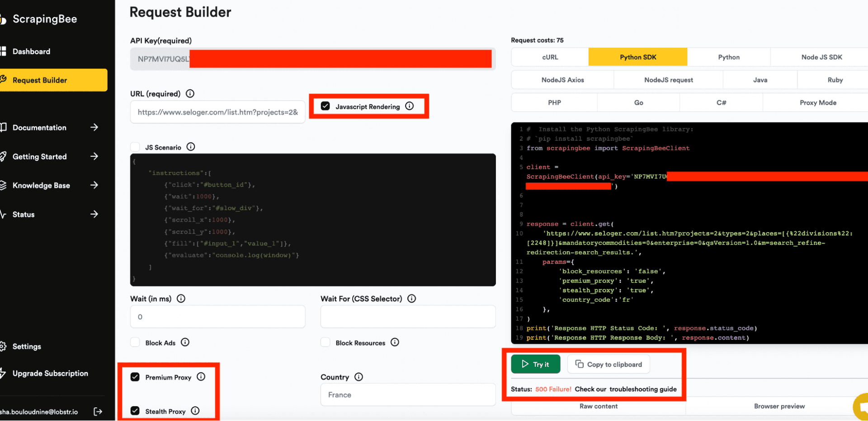Viewport: 868px width, 421px height.
Task: Expand the Documentation arrow
Action: 94,127
